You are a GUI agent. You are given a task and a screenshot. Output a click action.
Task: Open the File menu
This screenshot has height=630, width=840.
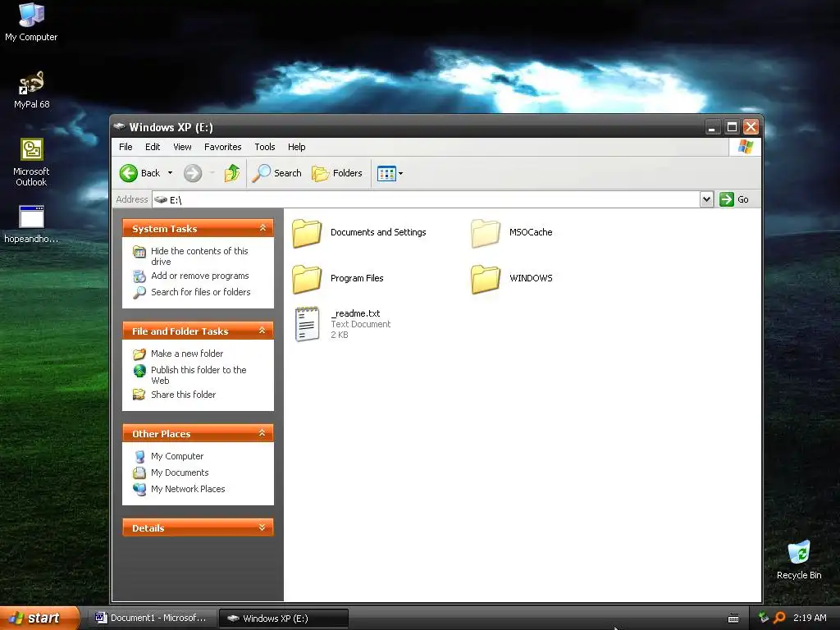[x=126, y=147]
